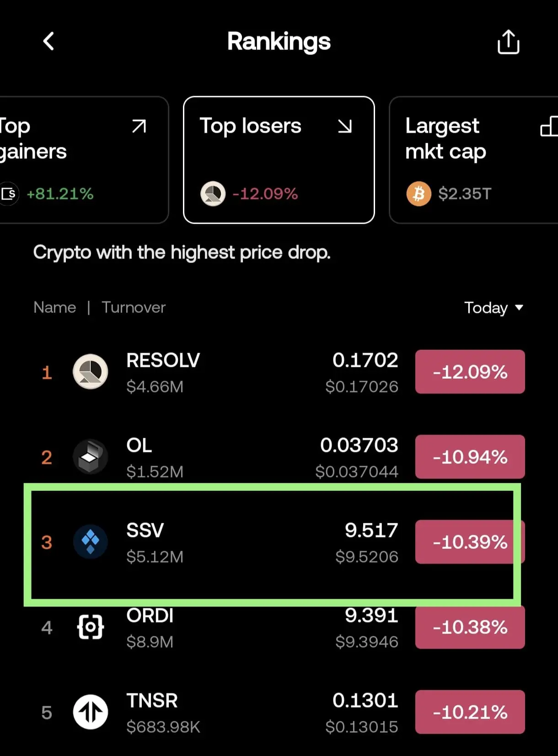
Task: Toggle the -10.21% badge for TNSR
Action: pyautogui.click(x=470, y=712)
